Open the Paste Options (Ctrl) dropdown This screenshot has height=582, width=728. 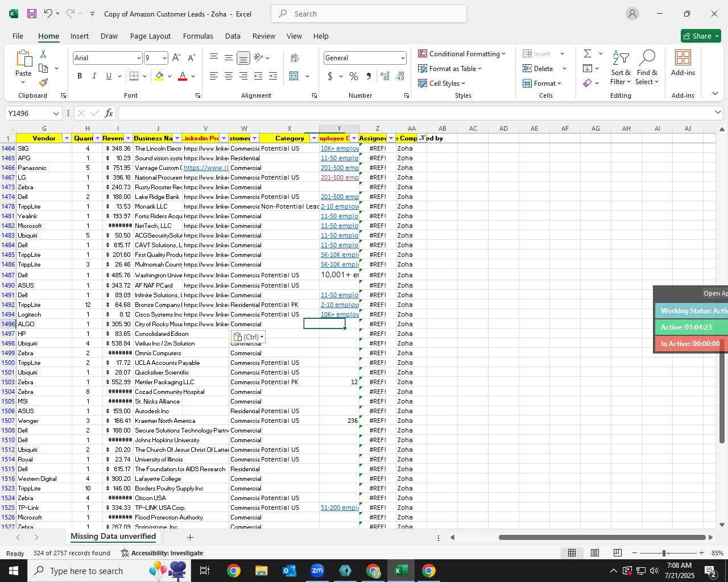click(248, 336)
